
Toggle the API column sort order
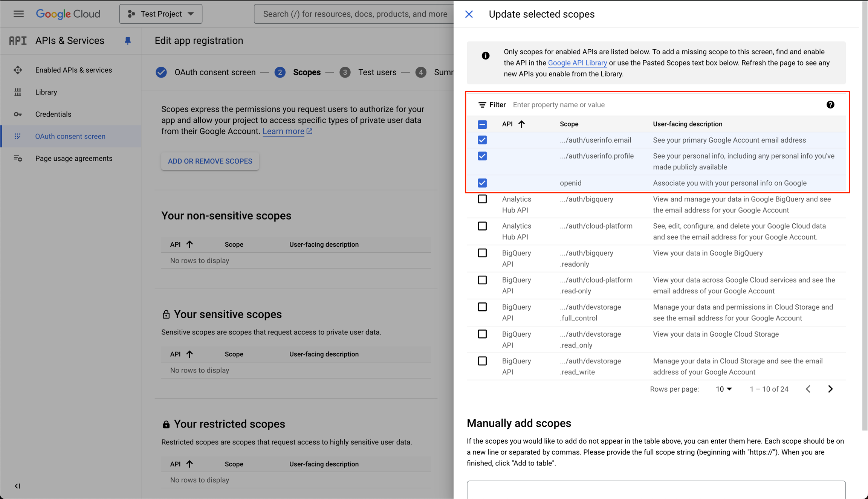[x=522, y=124]
